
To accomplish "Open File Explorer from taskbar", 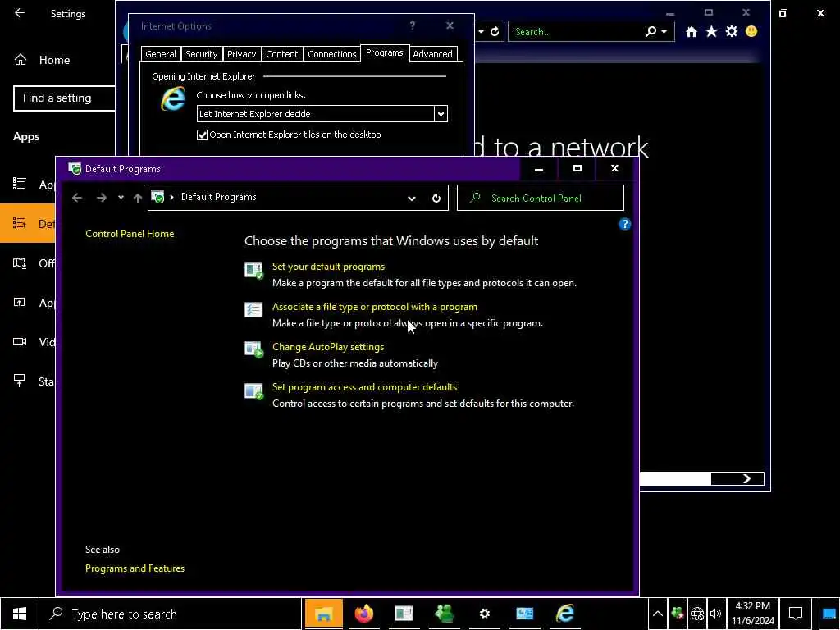I will click(x=323, y=614).
